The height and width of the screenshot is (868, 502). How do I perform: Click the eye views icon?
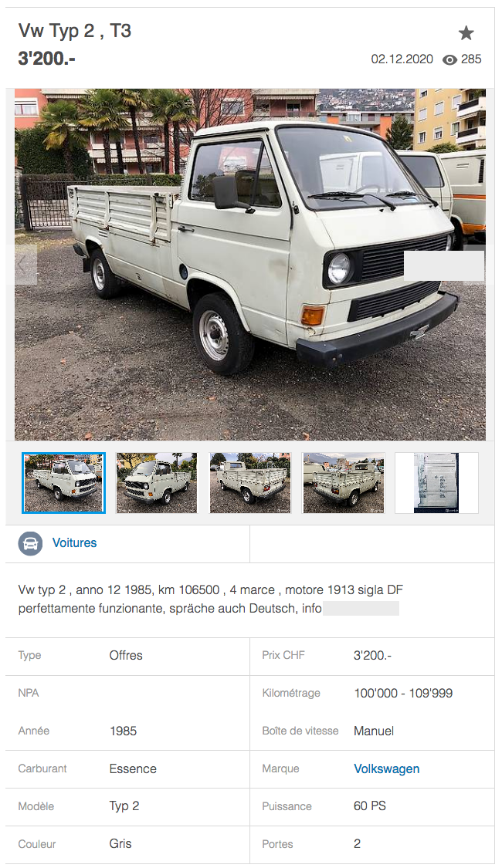click(x=449, y=59)
